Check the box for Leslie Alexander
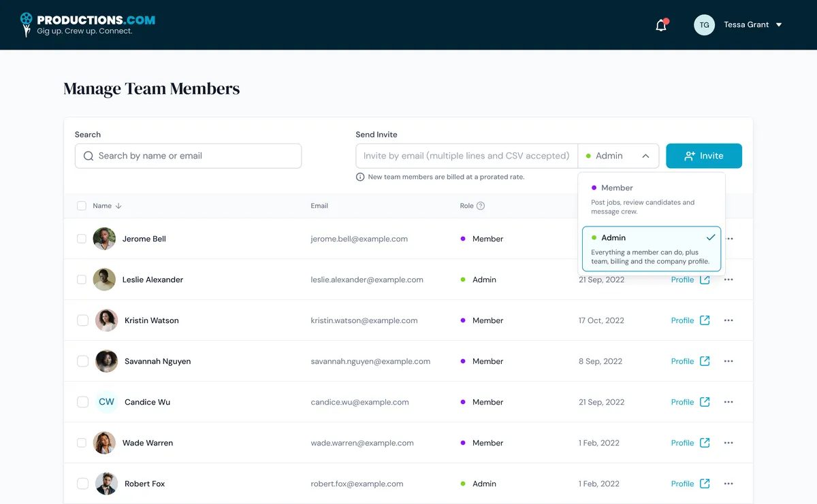 pyautogui.click(x=82, y=280)
